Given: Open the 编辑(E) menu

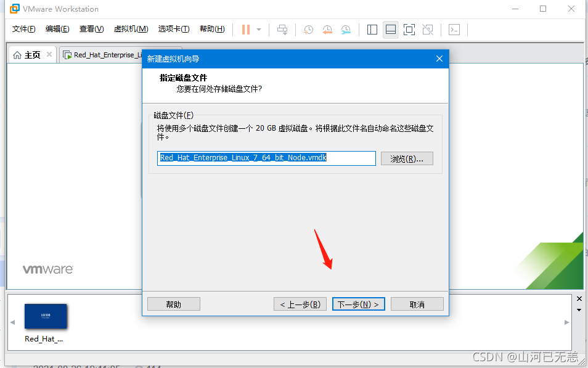Looking at the screenshot, I should click(x=57, y=29).
